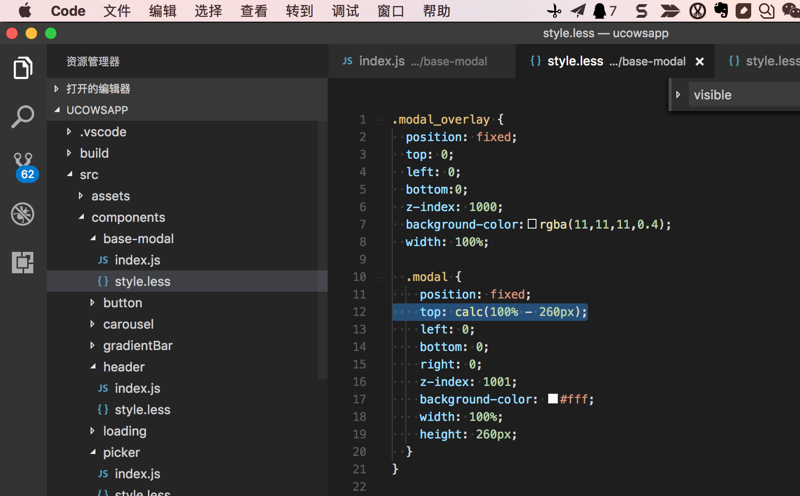Open the 编辑 menu
The height and width of the screenshot is (496, 800).
pos(163,11)
